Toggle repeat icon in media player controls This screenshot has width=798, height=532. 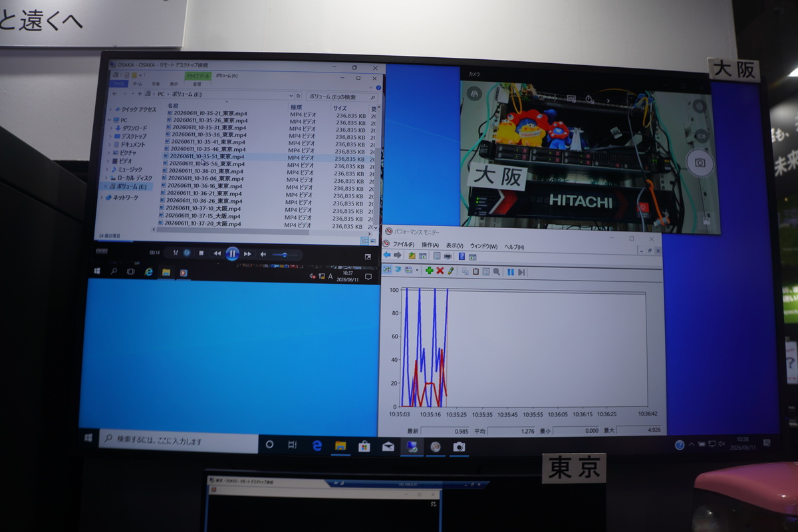point(186,253)
